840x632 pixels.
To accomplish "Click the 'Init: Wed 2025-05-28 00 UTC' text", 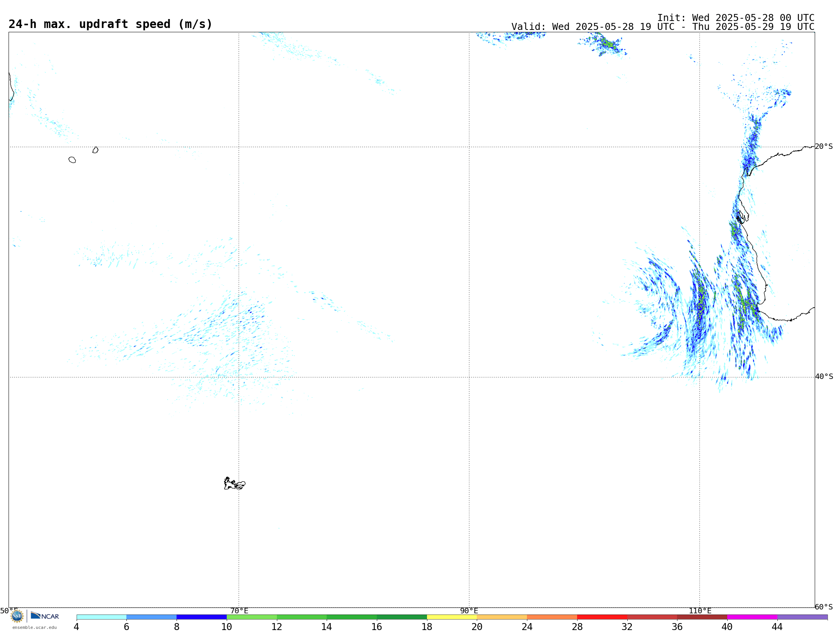I will click(736, 18).
